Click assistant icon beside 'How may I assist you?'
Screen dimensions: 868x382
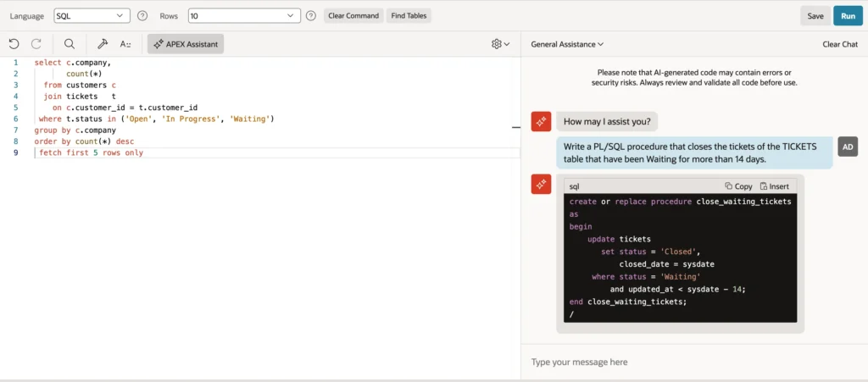pyautogui.click(x=541, y=121)
